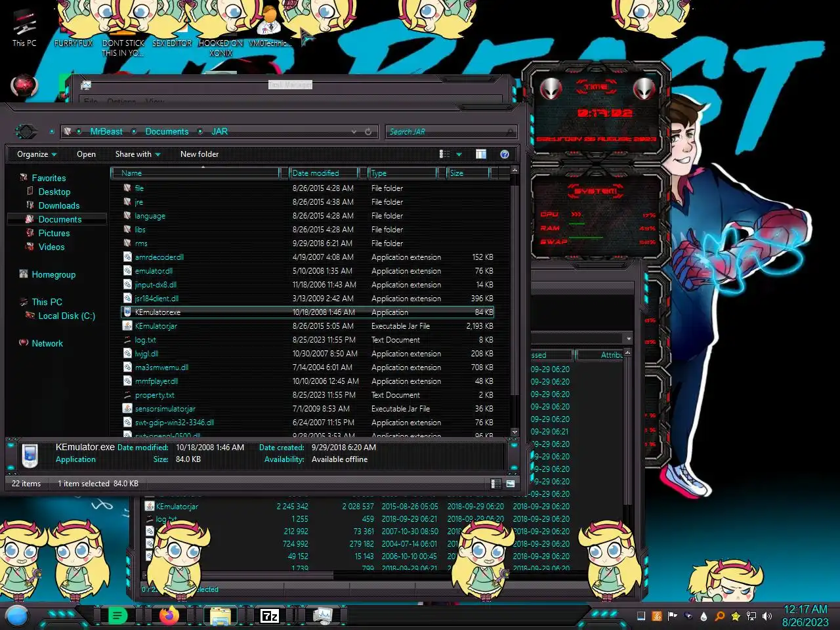The width and height of the screenshot is (840, 630).
Task: Open the Share with dropdown
Action: (x=138, y=154)
